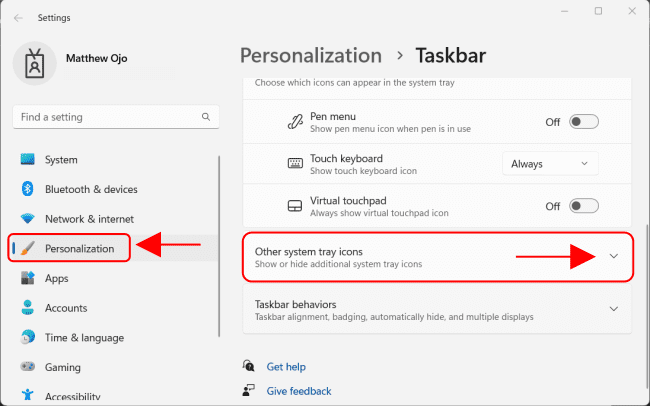
Task: Click the Find a setting search field
Action: pyautogui.click(x=116, y=117)
